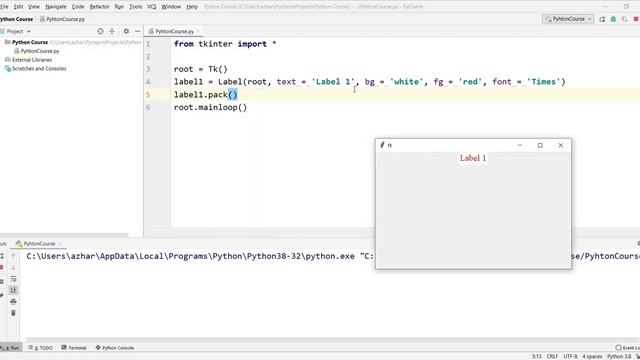Open the View menu
Screen dimensions: 640x360
pyautogui.click(x=34, y=7)
